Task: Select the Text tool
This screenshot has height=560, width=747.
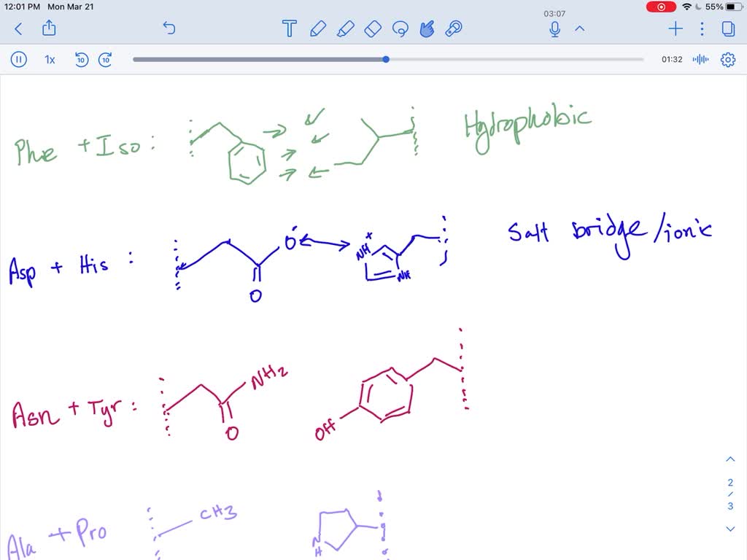Action: 289,29
